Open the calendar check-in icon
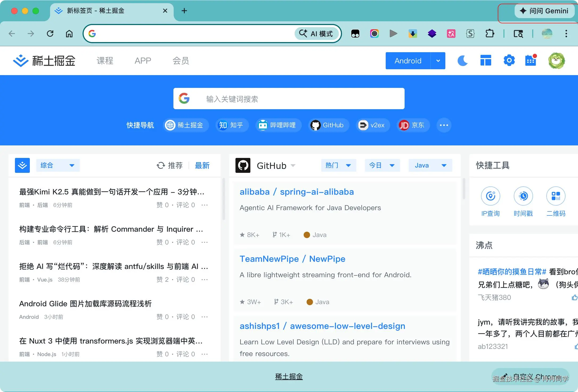578x392 pixels. pos(531,61)
